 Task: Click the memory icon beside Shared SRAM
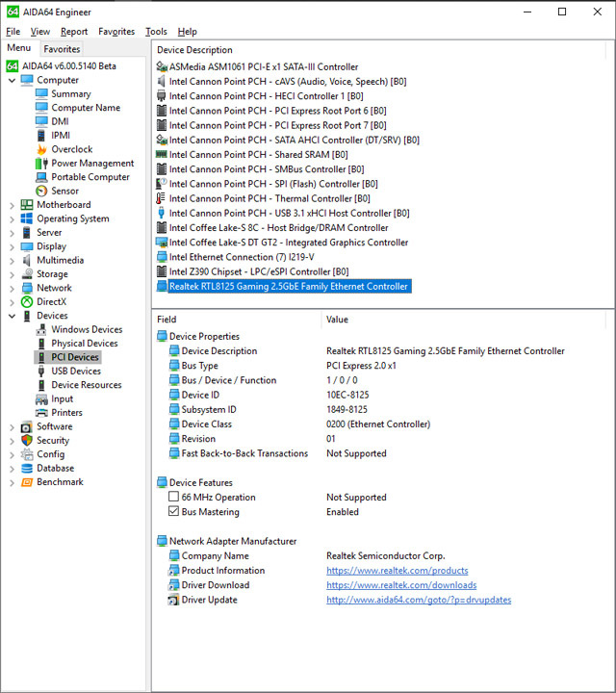pyautogui.click(x=162, y=154)
